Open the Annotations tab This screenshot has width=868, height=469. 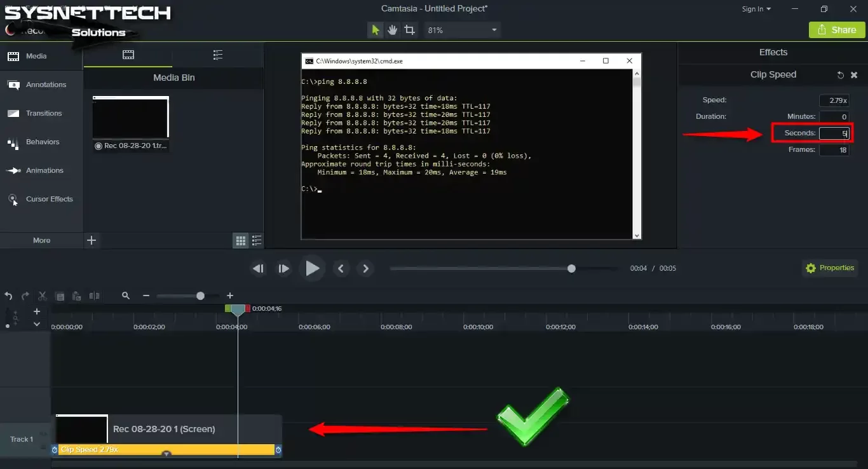[x=41, y=85]
